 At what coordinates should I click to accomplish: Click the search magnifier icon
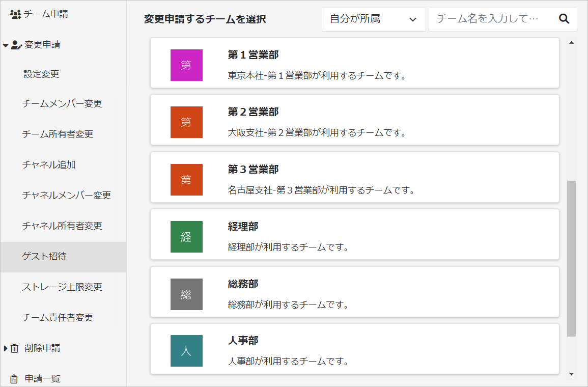tap(564, 19)
